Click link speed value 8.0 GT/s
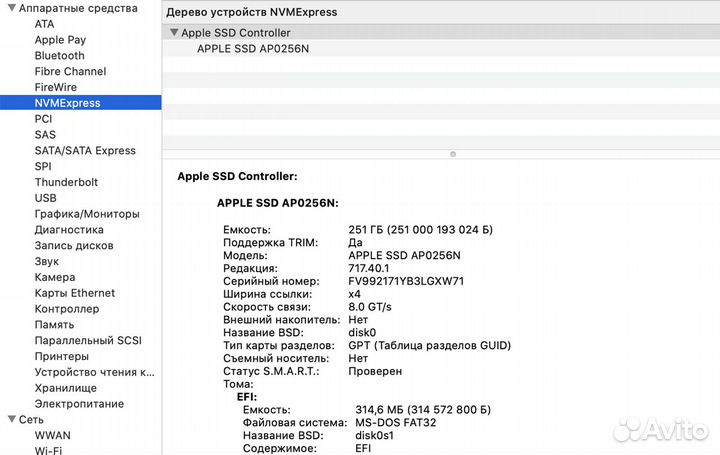Viewport: 720px width, 455px height. [370, 307]
